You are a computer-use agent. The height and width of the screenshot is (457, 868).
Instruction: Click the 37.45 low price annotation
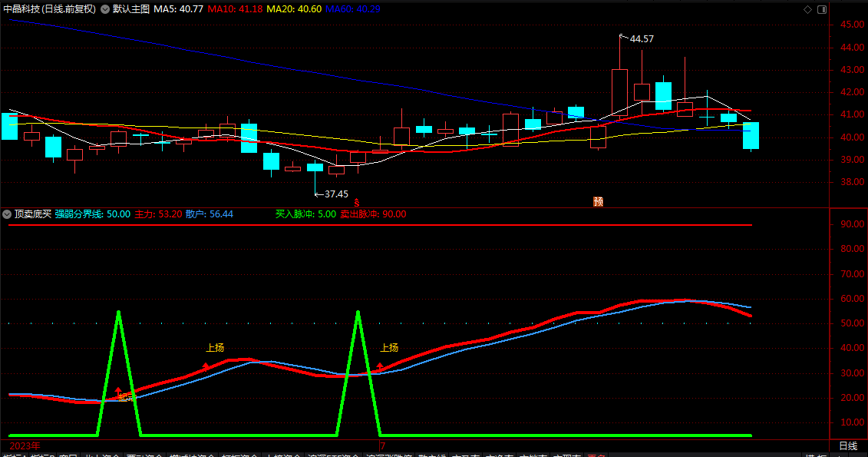pos(336,194)
